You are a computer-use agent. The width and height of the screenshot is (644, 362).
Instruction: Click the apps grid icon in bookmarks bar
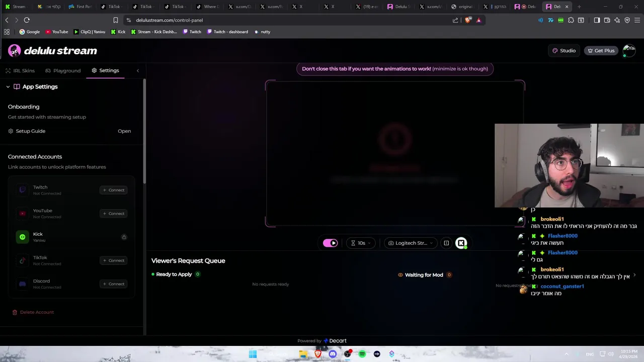tap(7, 32)
